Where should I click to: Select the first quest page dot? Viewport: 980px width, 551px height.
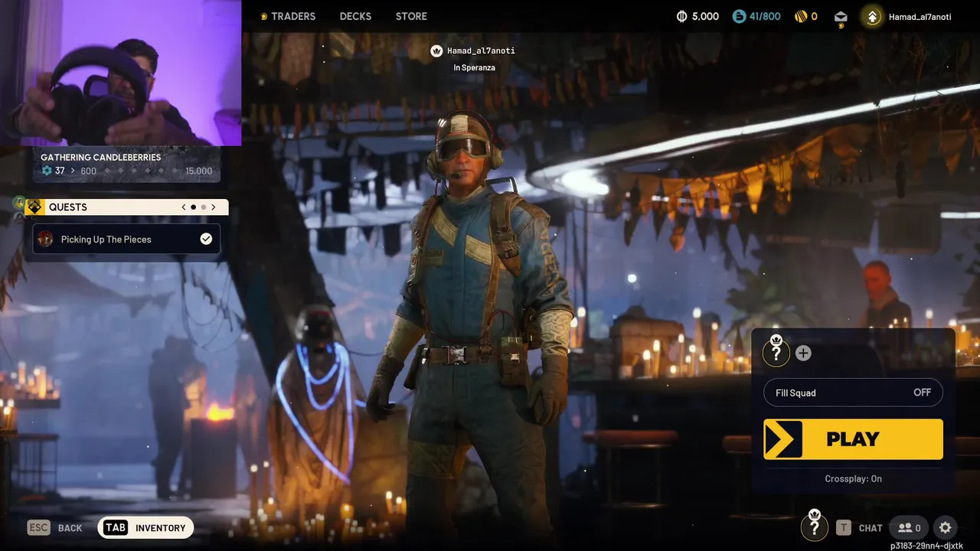coord(193,207)
